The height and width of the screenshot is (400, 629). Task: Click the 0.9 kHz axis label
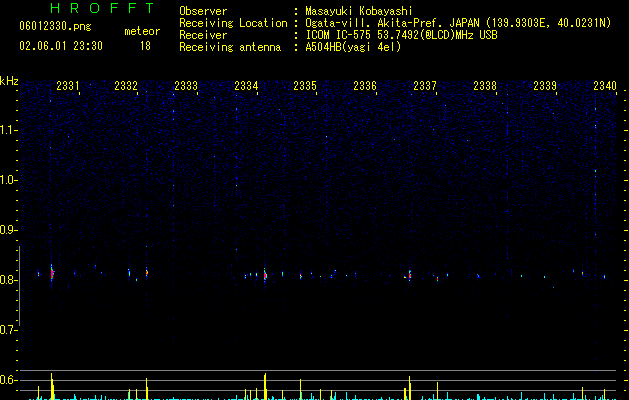(9, 230)
